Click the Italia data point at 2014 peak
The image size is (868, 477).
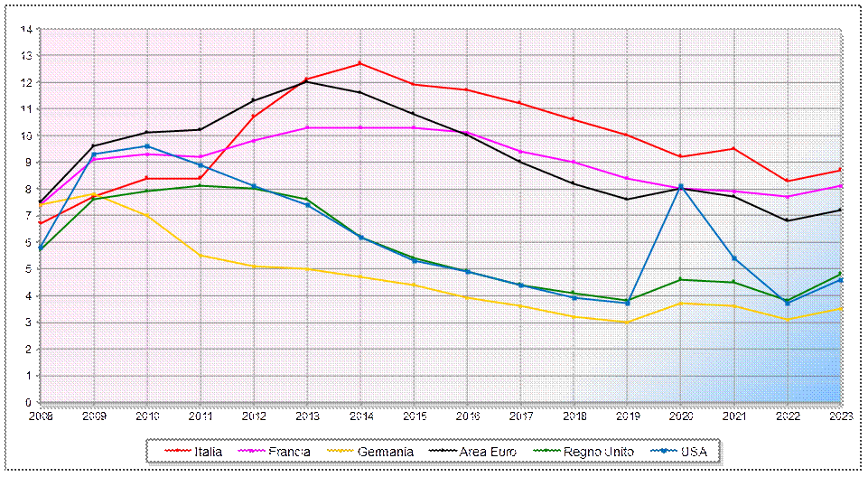360,63
